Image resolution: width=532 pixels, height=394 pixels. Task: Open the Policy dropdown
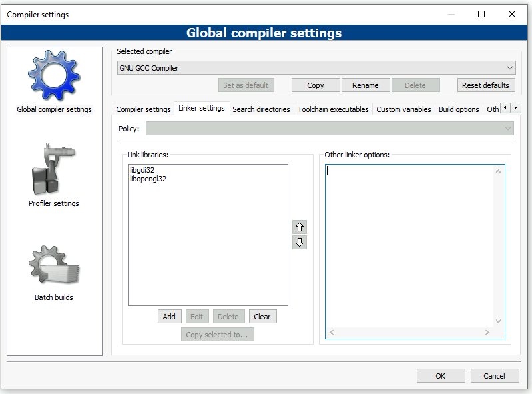[330, 129]
